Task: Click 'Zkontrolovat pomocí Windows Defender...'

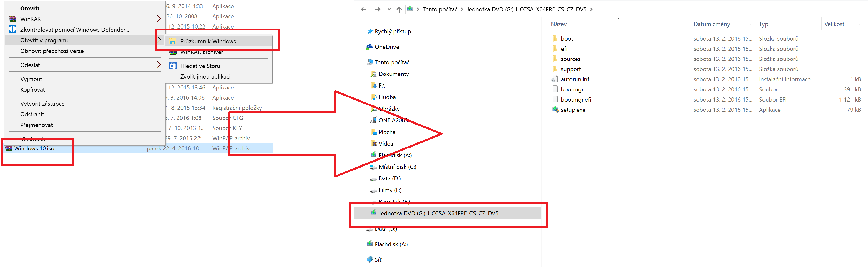Action: (75, 30)
